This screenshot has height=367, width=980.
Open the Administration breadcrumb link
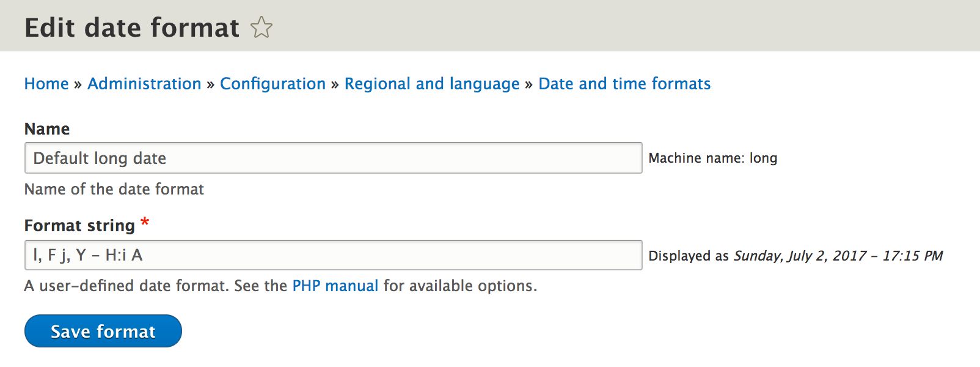(x=144, y=84)
